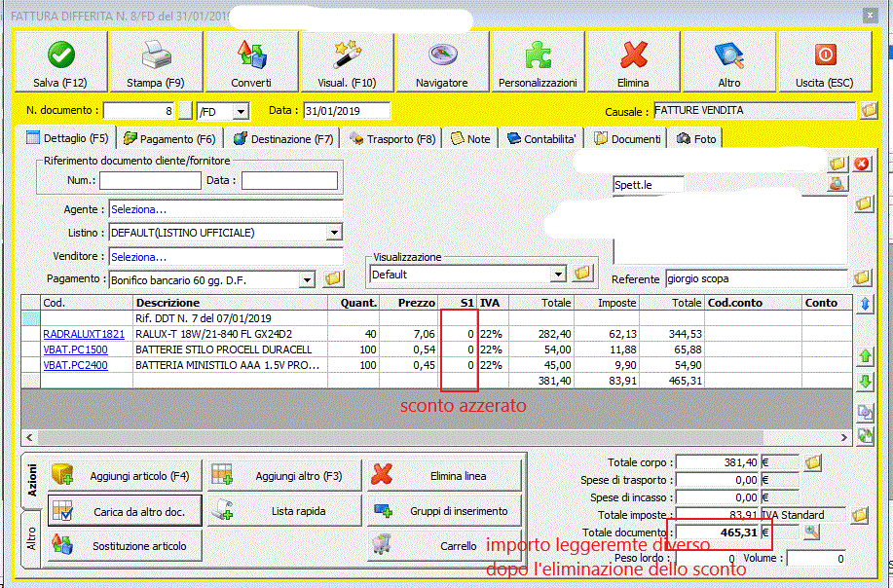
Task: Click the Elimina red X toolbar button
Action: (x=633, y=61)
